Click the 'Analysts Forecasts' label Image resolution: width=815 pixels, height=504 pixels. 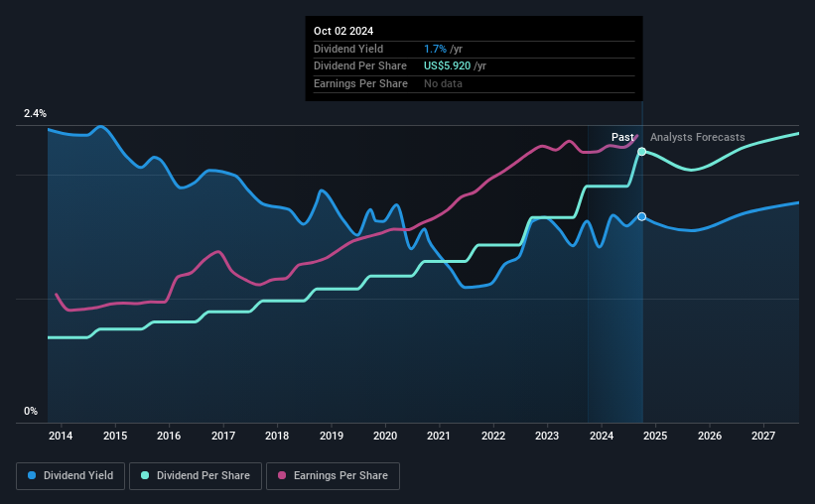click(697, 137)
